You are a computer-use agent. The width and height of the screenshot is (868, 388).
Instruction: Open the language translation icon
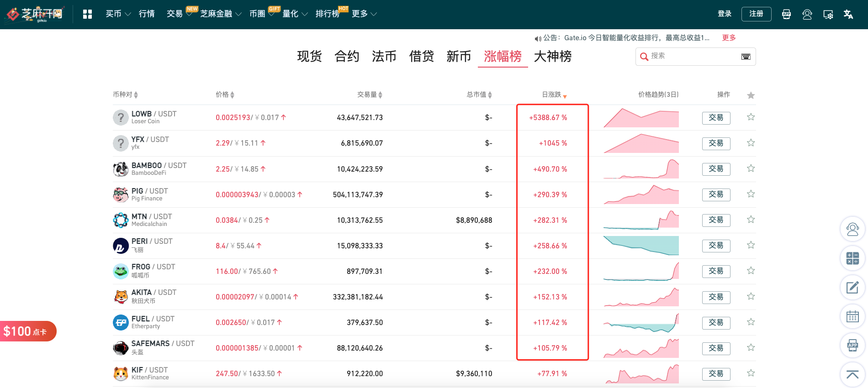tap(848, 14)
